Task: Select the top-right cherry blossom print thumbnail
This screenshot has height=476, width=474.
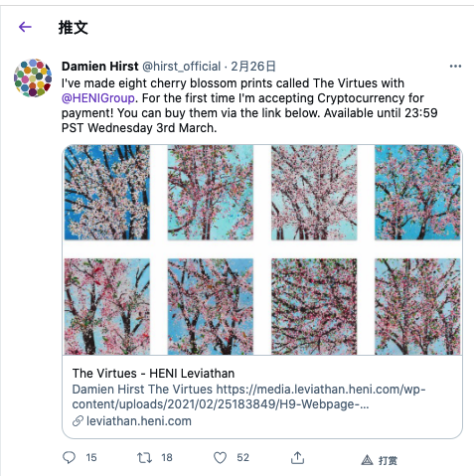Action: click(x=417, y=193)
